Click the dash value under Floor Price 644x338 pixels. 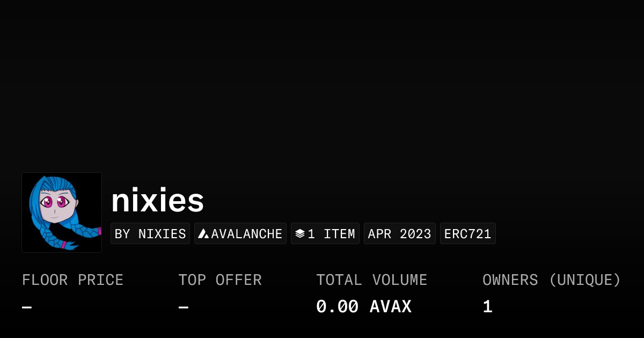click(x=27, y=307)
